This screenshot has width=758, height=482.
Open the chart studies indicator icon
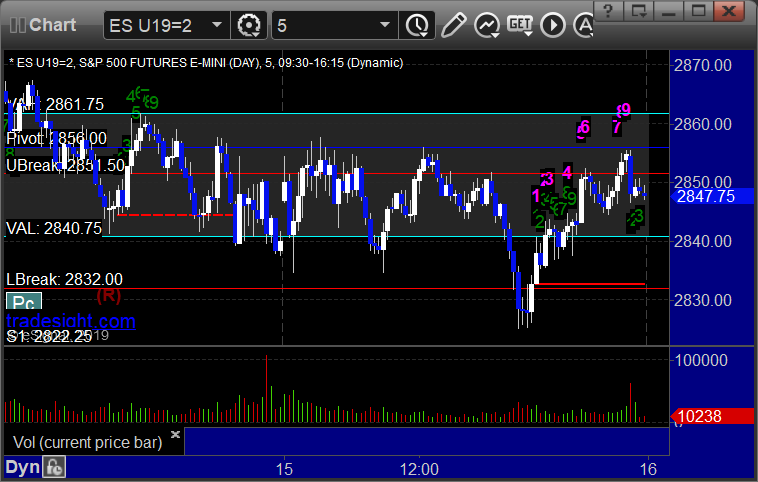coord(486,25)
